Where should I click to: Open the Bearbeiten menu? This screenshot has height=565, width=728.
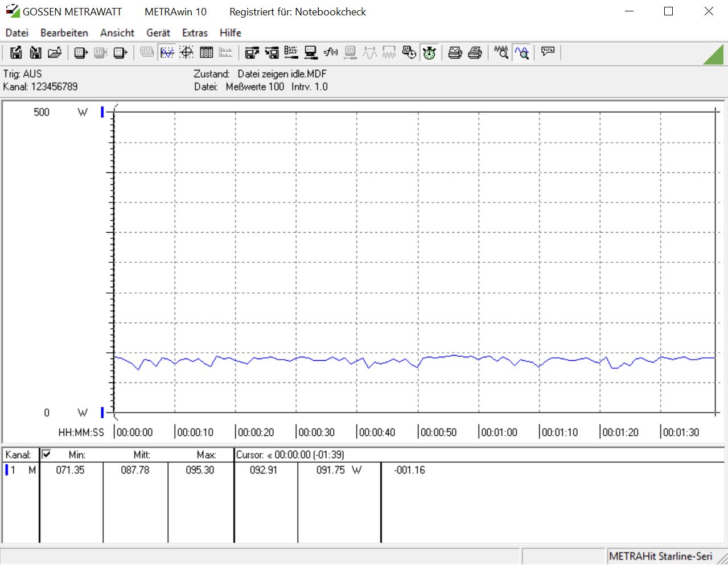64,33
